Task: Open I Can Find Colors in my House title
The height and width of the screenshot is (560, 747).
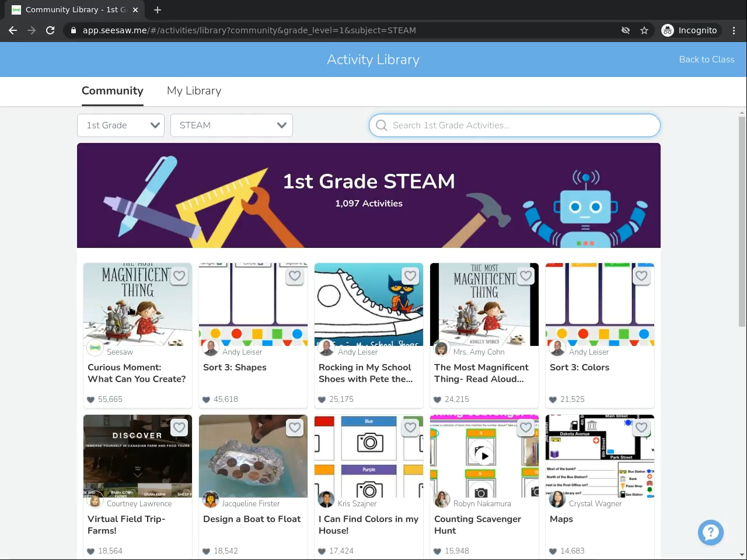Action: pos(368,524)
